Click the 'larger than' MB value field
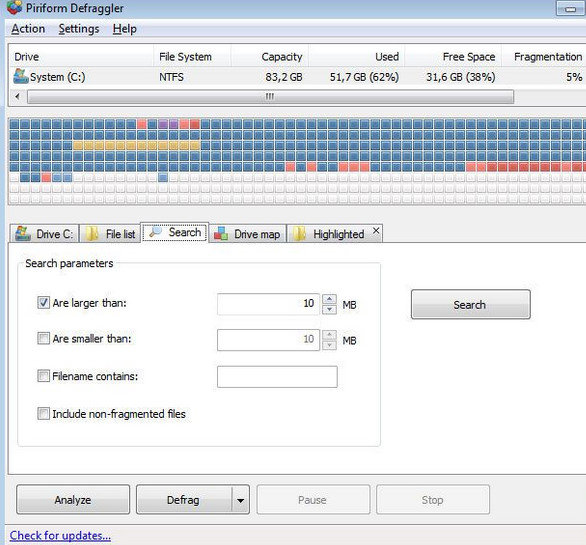 268,304
